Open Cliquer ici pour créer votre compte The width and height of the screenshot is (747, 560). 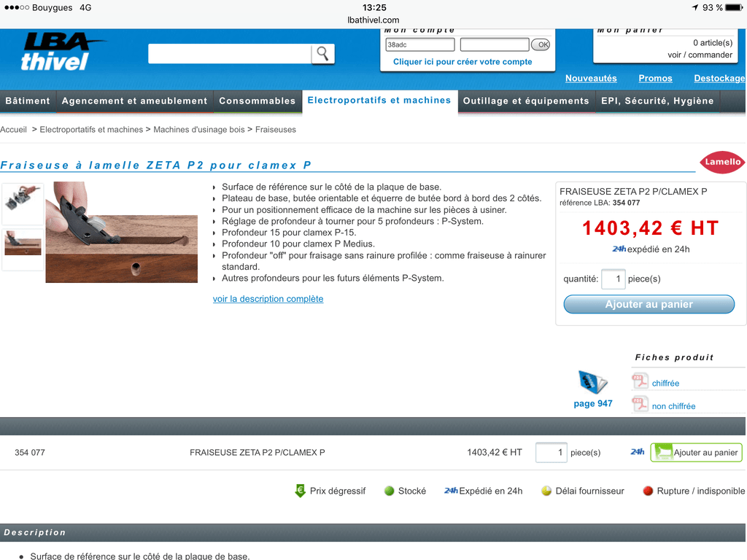462,62
